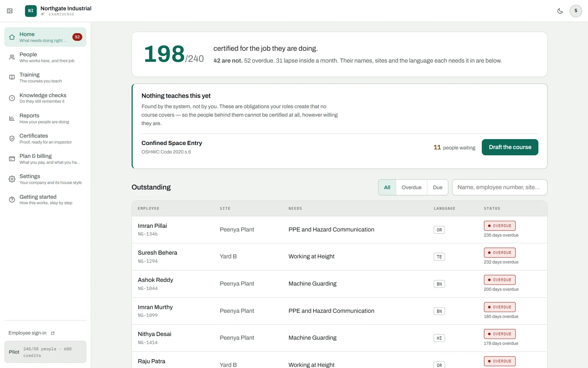Open the Reports menu item
This screenshot has height=368, width=588.
[45, 118]
